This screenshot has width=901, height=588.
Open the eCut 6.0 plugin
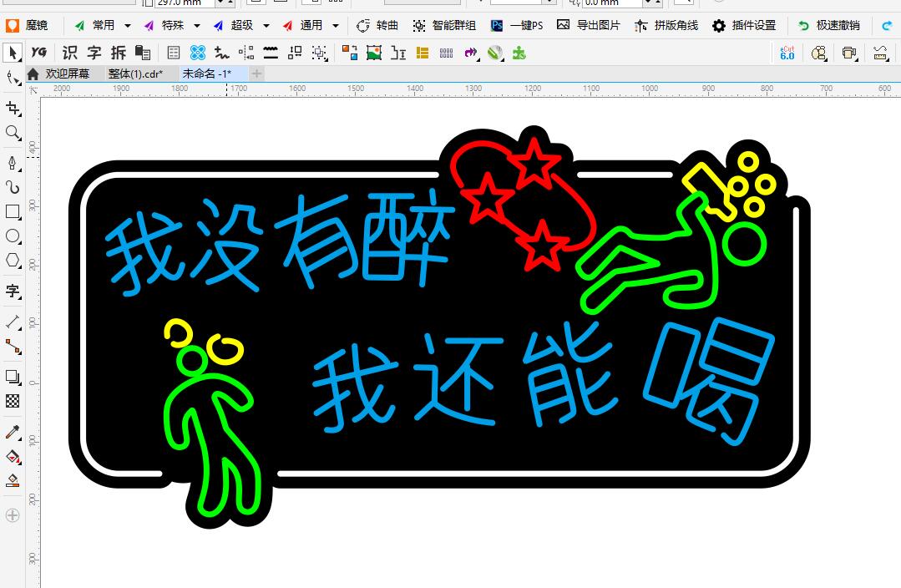point(787,53)
